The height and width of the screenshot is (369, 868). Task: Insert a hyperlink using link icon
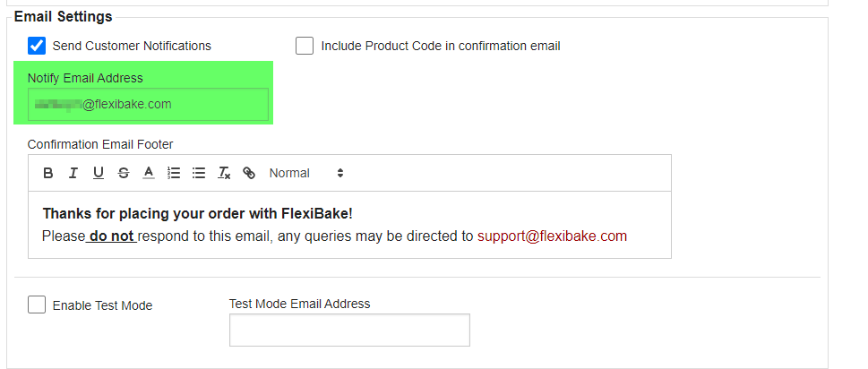pyautogui.click(x=249, y=173)
